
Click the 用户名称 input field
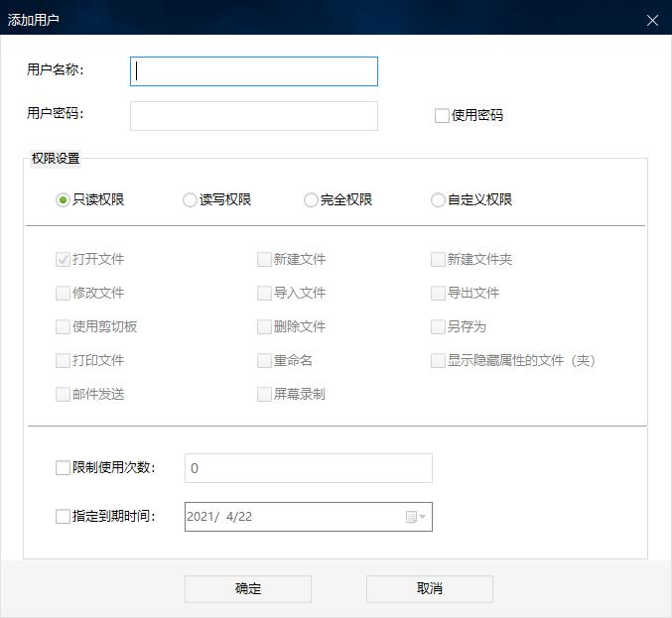(254, 71)
